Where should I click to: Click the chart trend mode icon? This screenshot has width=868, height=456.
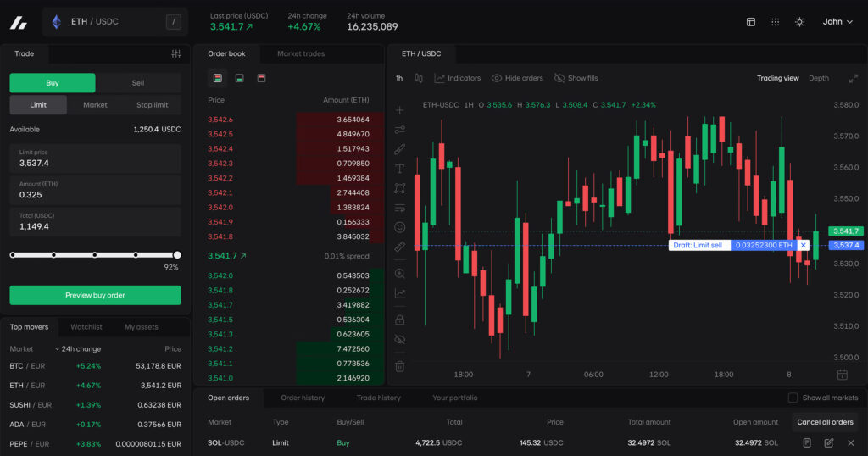[400, 293]
